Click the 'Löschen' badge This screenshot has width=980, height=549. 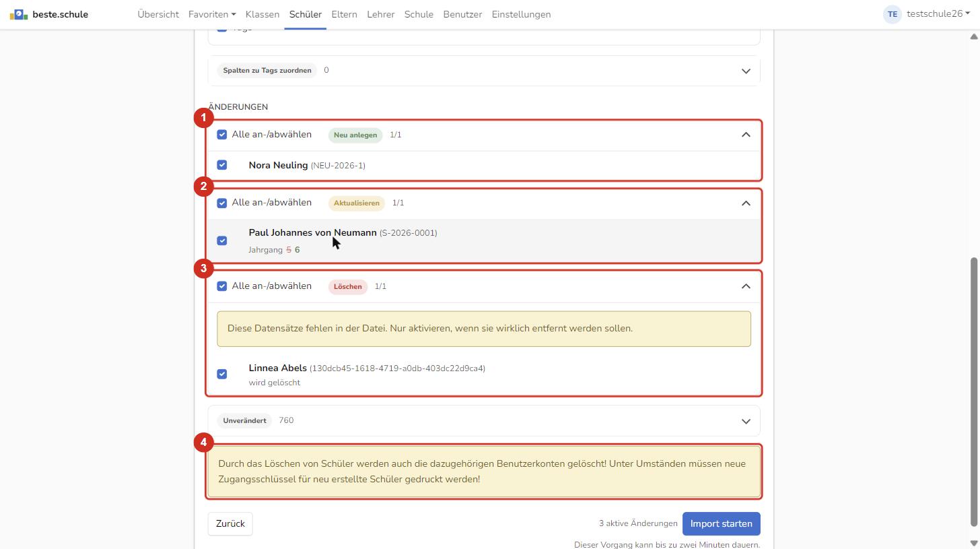tap(348, 286)
